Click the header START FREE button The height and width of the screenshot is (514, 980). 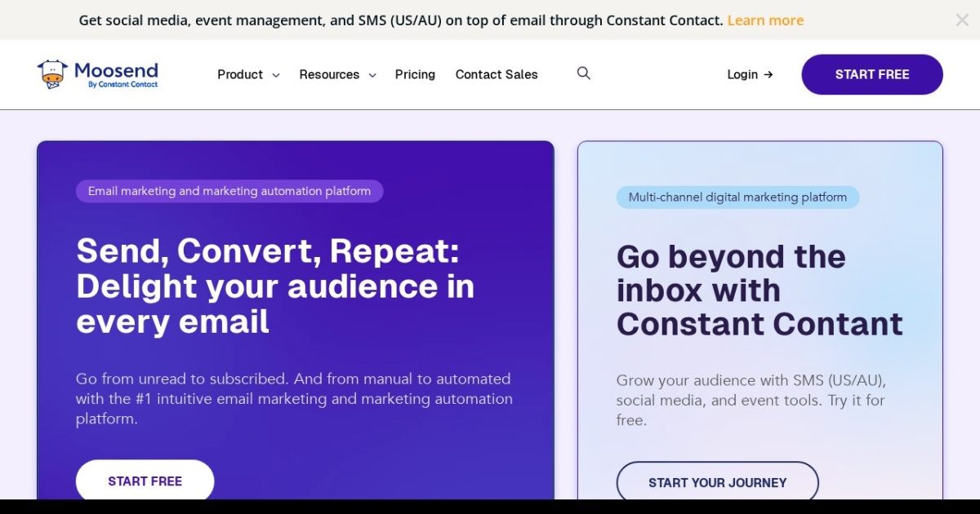pos(872,74)
